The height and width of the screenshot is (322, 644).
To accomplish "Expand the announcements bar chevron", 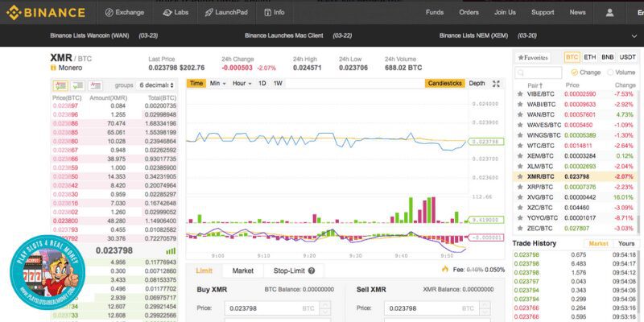I will [634, 36].
